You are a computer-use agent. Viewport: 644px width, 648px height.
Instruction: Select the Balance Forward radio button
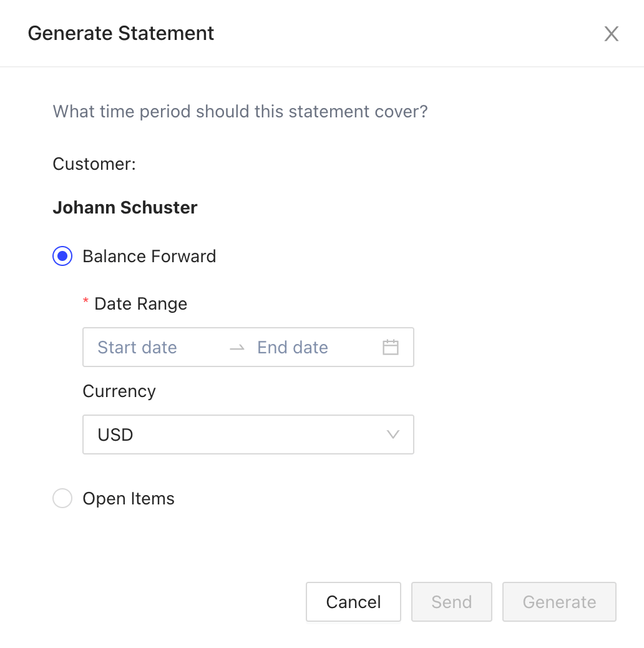point(62,257)
